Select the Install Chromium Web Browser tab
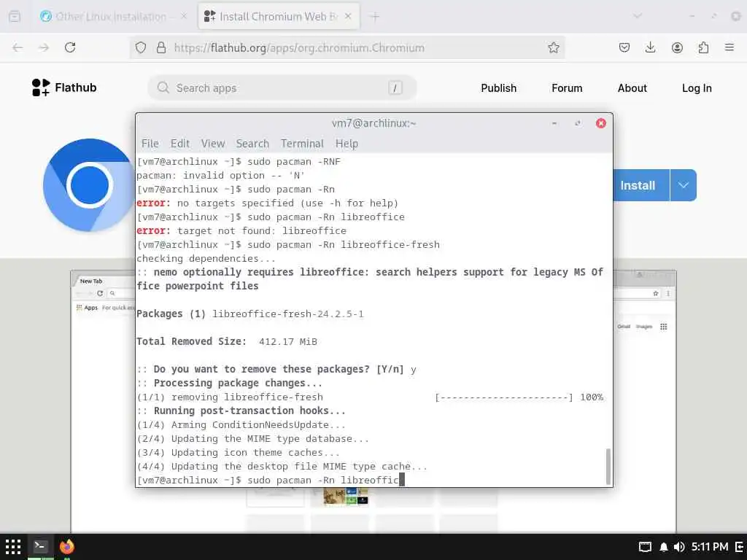747x560 pixels. [x=279, y=17]
